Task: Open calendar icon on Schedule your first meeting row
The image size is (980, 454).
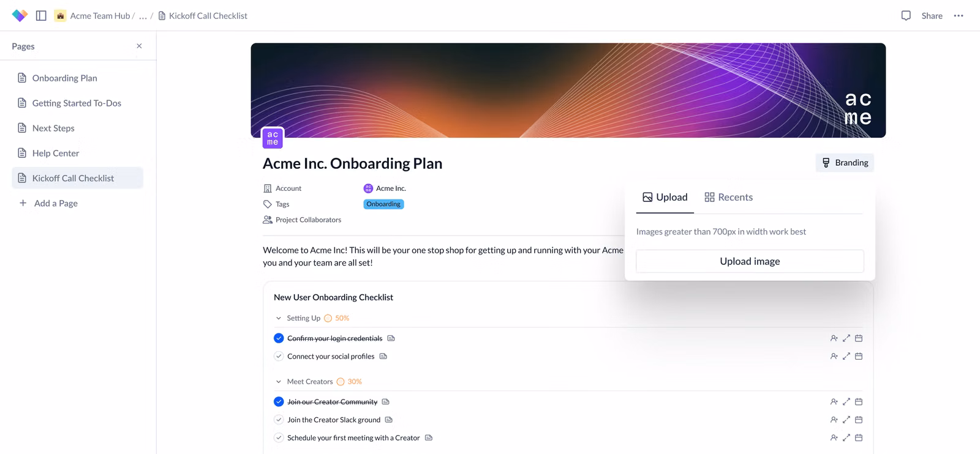Action: 859,438
